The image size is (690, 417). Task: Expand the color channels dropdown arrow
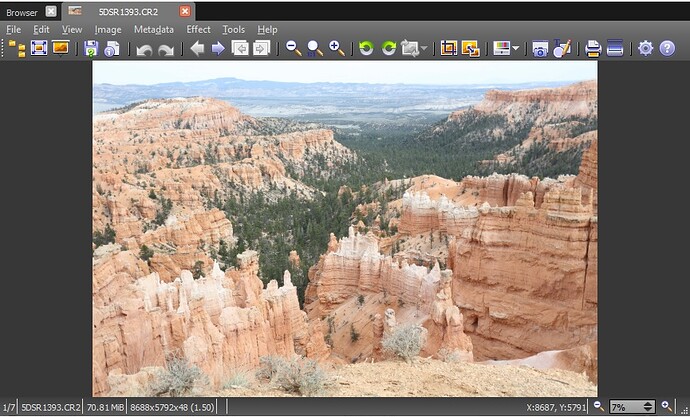tap(515, 48)
